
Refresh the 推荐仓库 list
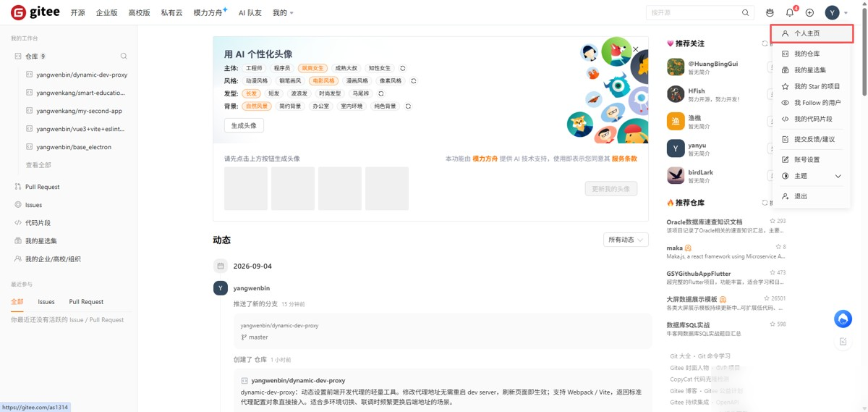pyautogui.click(x=765, y=203)
